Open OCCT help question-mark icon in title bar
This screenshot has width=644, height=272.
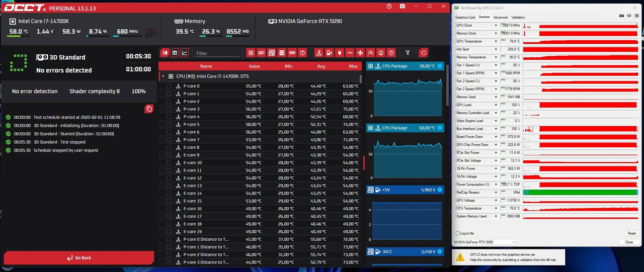click(x=389, y=6)
